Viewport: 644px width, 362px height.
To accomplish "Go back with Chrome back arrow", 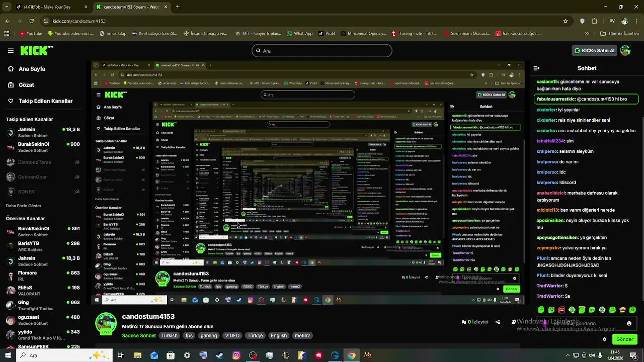I will [7, 21].
